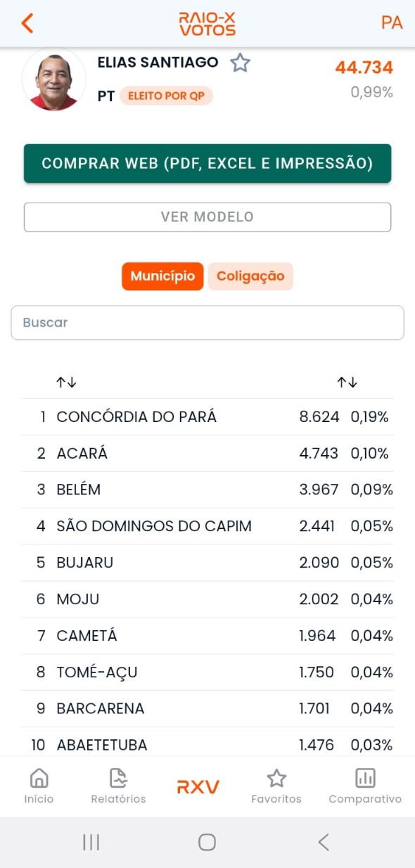
Task: Open the Relatórios reports icon
Action: point(118,778)
